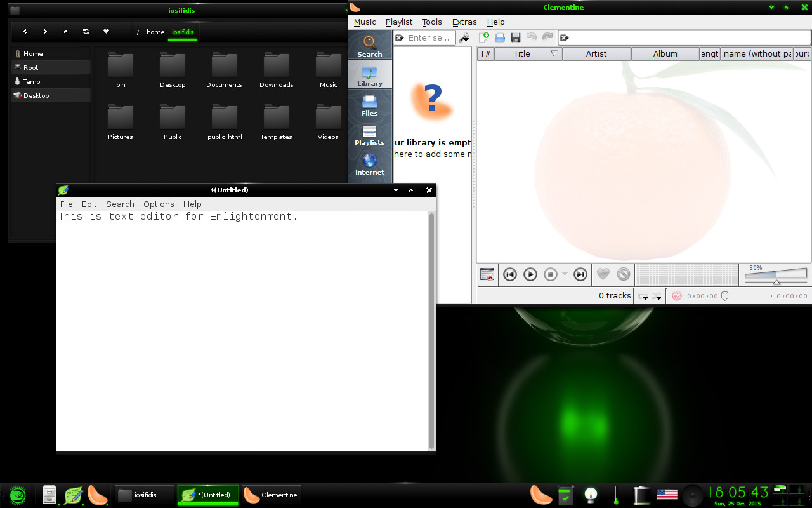
Task: Toggle the love heart button in Clementine
Action: 603,274
